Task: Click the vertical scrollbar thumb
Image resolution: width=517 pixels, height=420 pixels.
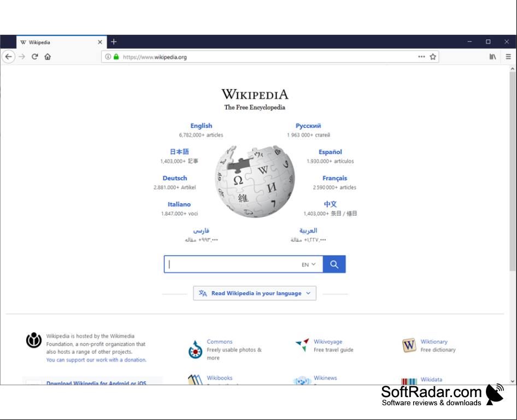Action: 513,171
